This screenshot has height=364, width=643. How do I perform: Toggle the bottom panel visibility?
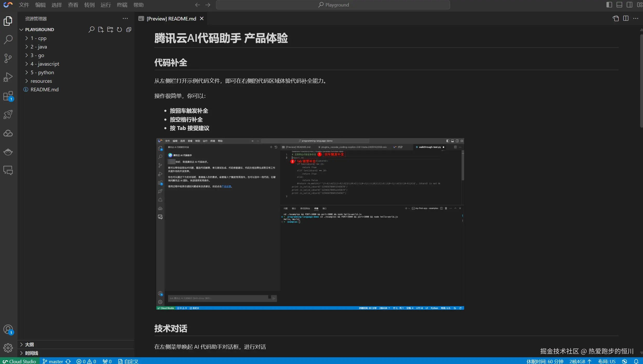pos(619,5)
